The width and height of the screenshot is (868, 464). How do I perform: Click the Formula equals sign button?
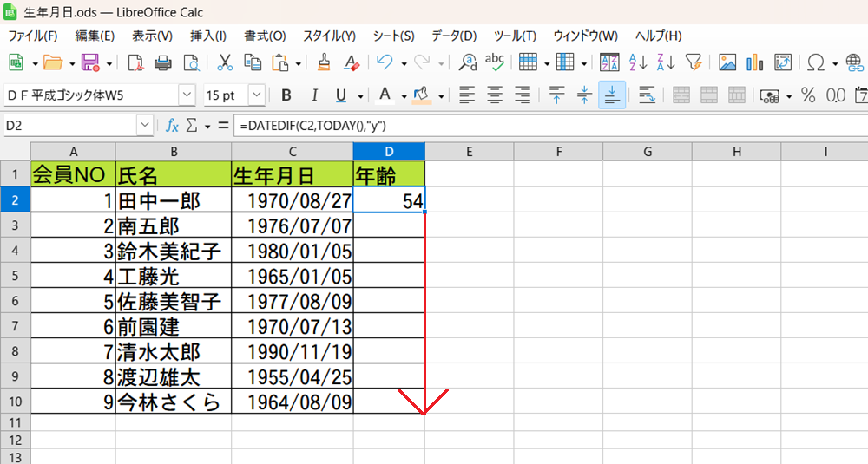(223, 126)
